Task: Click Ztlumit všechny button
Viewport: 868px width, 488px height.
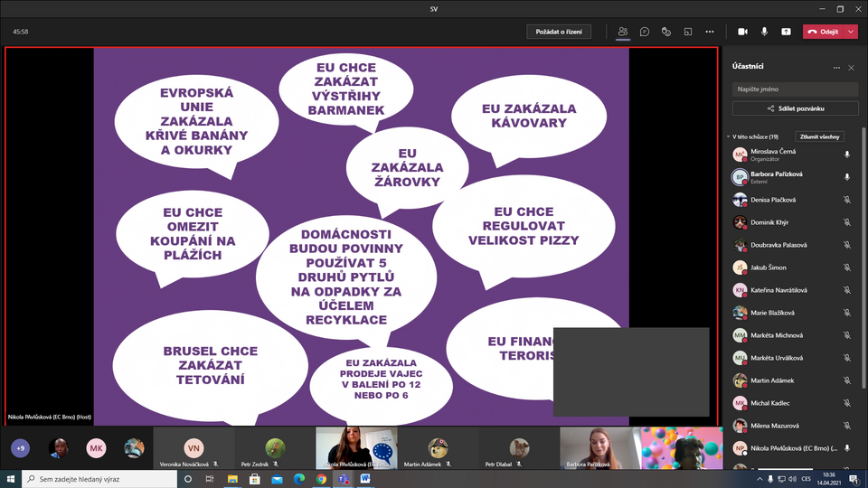Action: pos(819,136)
